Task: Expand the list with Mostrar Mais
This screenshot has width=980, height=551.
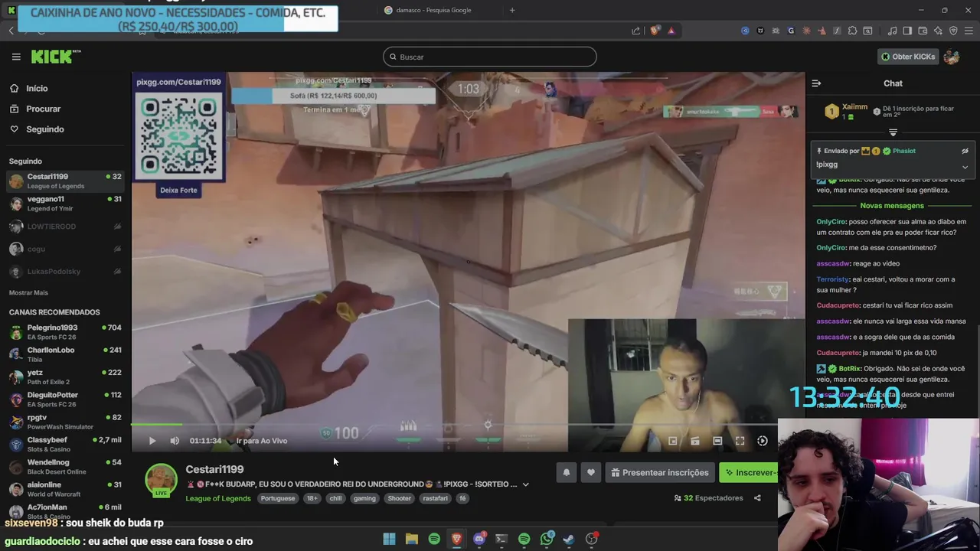Action: pyautogui.click(x=28, y=292)
